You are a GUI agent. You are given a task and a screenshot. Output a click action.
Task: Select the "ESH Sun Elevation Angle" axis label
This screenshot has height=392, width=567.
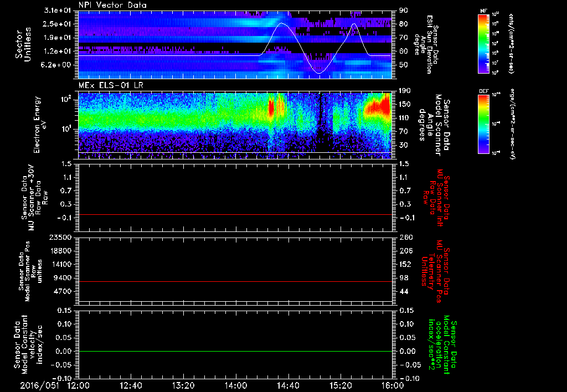pos(426,44)
